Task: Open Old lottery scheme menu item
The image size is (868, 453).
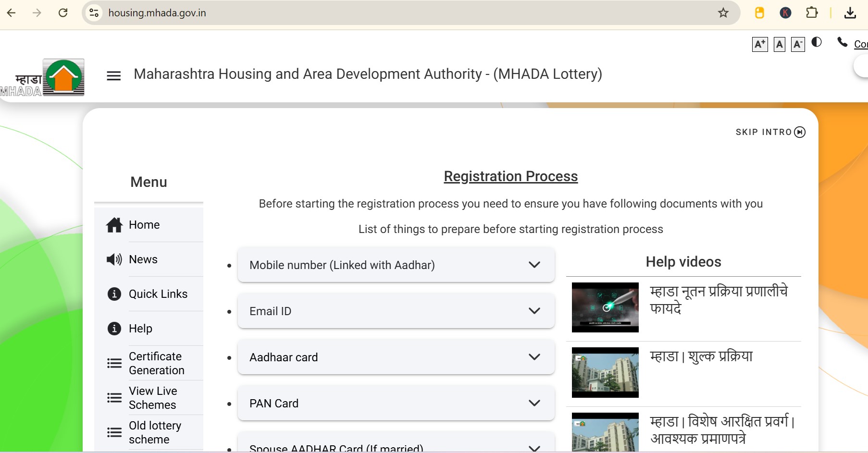Action: pos(149,432)
